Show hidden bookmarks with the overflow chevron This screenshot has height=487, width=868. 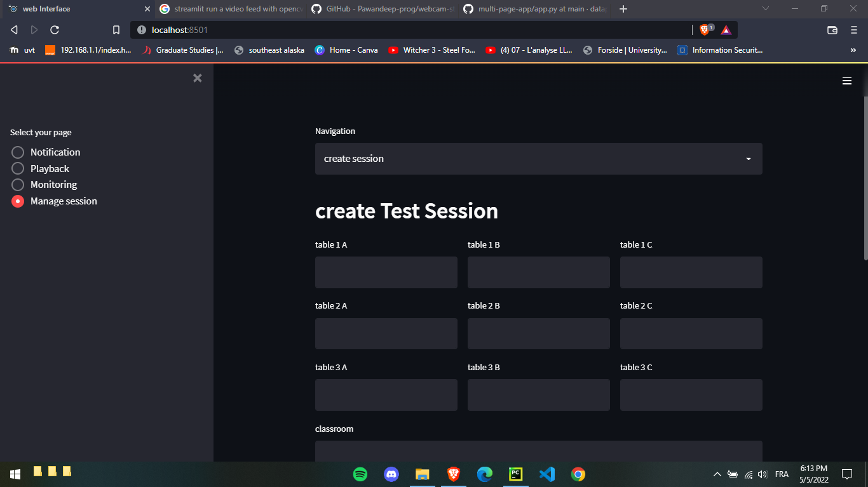coord(853,50)
